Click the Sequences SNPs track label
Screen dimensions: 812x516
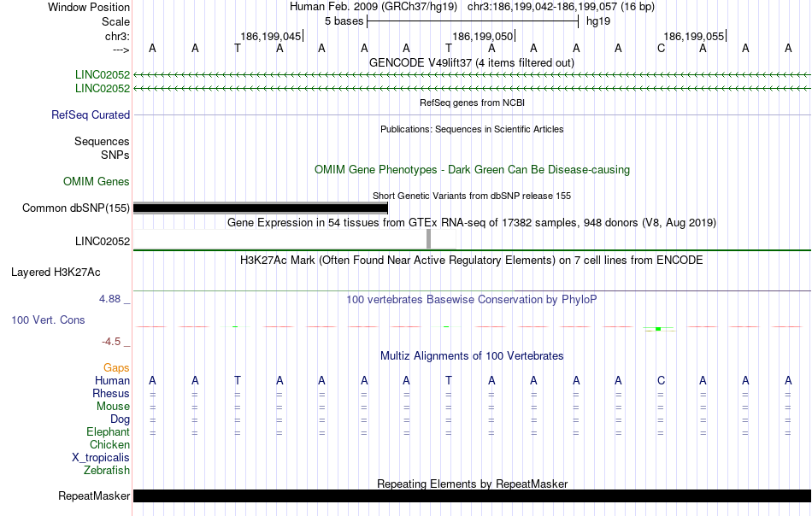coord(102,148)
